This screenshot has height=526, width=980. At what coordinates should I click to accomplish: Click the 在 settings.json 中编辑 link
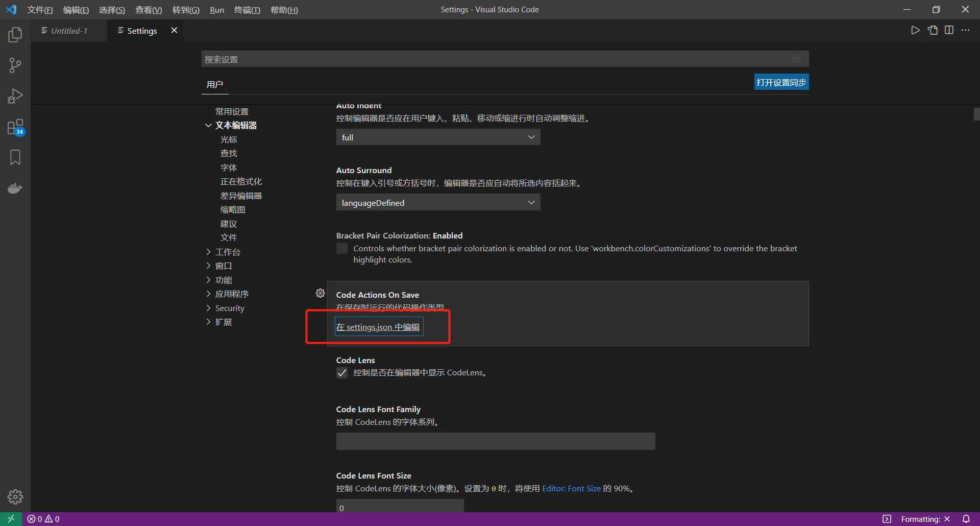click(378, 327)
